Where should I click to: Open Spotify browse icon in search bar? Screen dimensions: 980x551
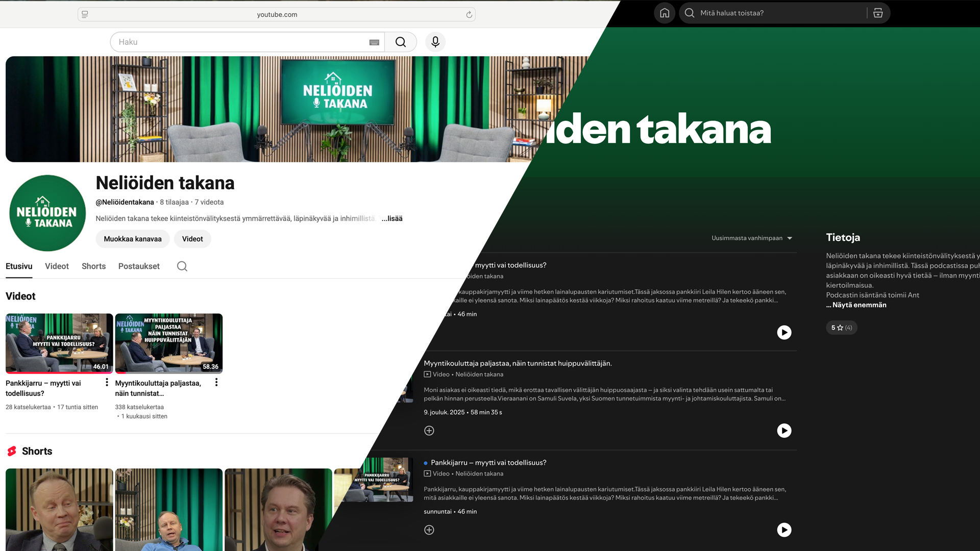[878, 13]
